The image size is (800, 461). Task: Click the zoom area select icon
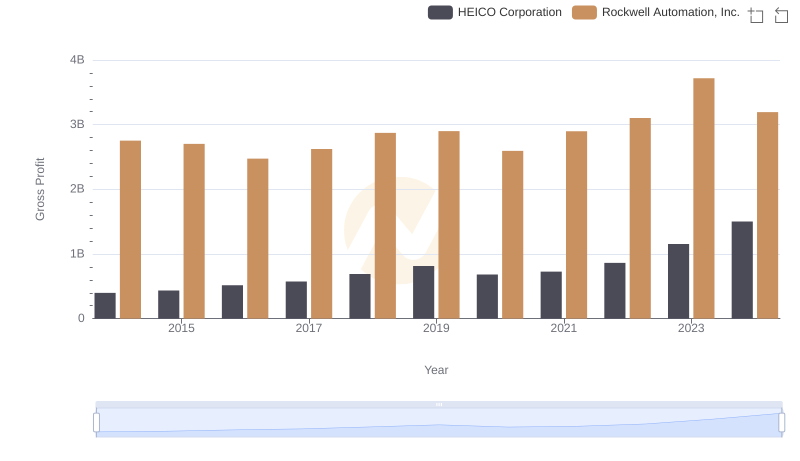coord(756,15)
